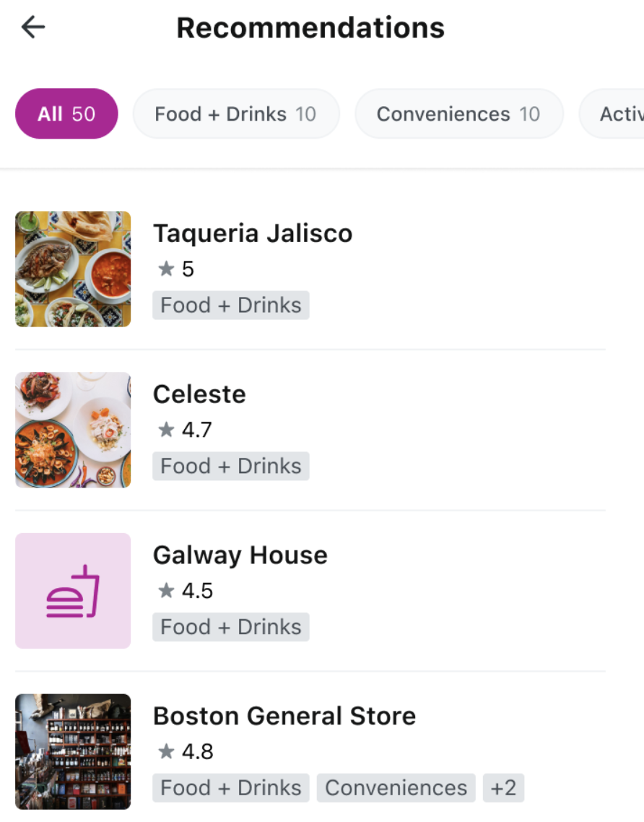
Task: Switch to Food + Drinks filter tab
Action: [235, 113]
